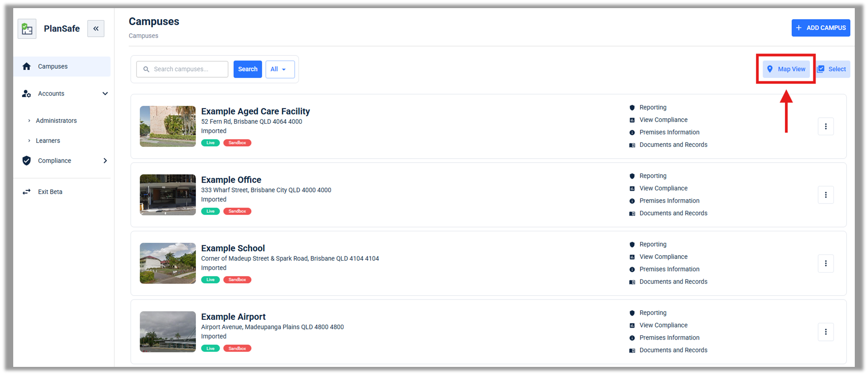Go to Campuses in sidebar

53,67
